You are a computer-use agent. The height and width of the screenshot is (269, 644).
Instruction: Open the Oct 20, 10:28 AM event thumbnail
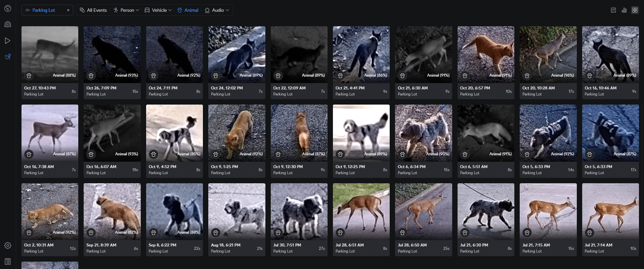pyautogui.click(x=548, y=54)
